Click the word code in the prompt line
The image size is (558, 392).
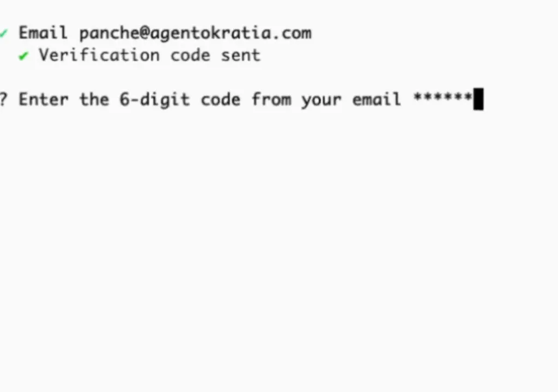221,100
